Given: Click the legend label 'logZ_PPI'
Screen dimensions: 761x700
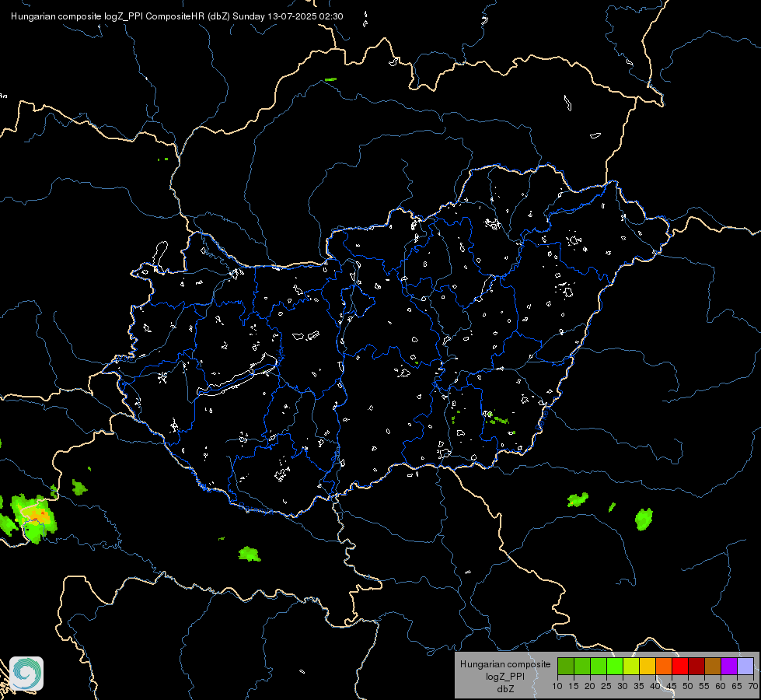Looking at the screenshot, I should [505, 676].
